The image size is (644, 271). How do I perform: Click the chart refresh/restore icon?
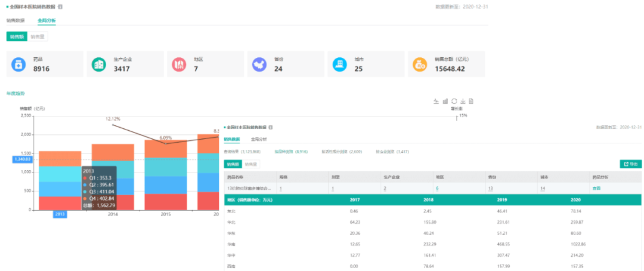point(454,101)
